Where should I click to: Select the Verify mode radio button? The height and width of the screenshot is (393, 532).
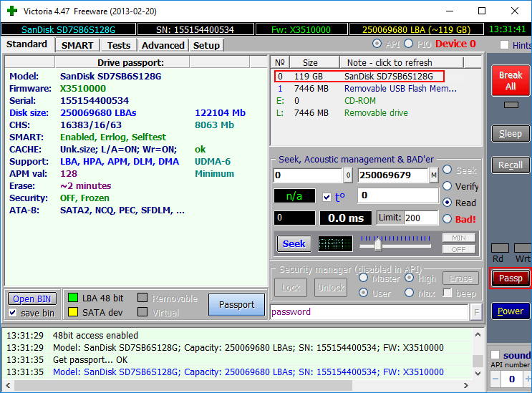pos(448,186)
